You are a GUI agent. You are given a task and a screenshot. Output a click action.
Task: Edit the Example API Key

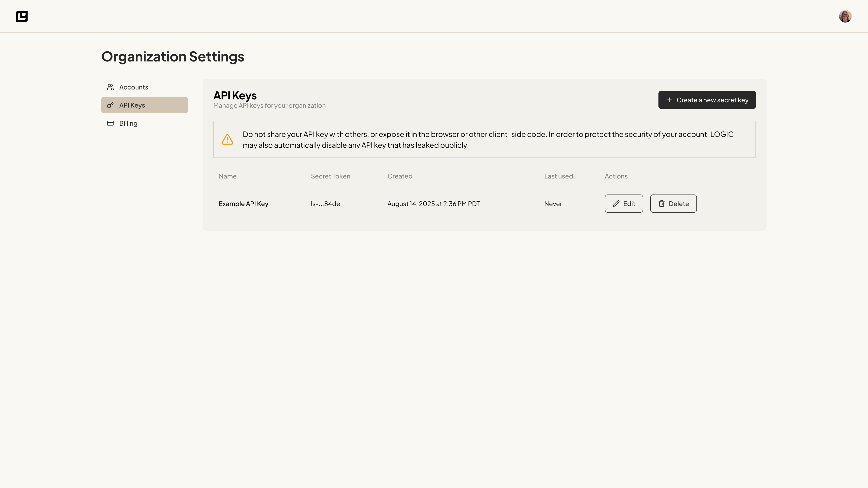624,204
